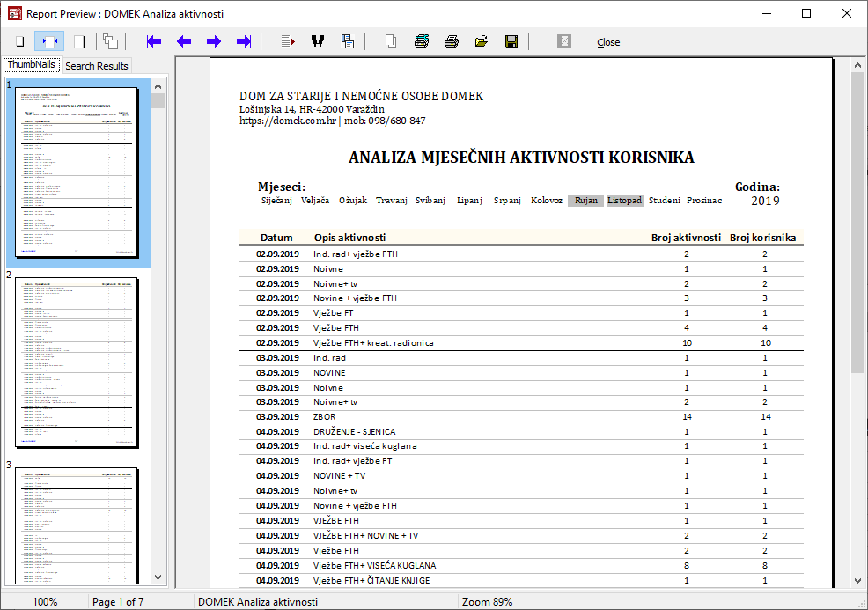Save report using floppy disk icon
Image resolution: width=868 pixels, height=610 pixels.
(x=511, y=41)
